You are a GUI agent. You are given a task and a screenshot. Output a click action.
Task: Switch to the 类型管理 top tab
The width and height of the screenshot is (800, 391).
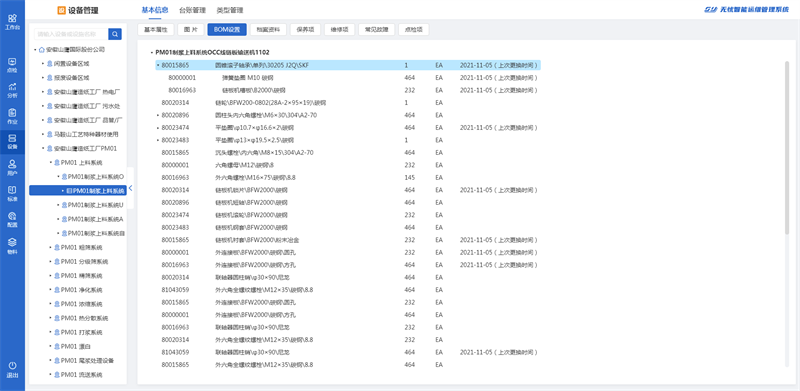230,10
